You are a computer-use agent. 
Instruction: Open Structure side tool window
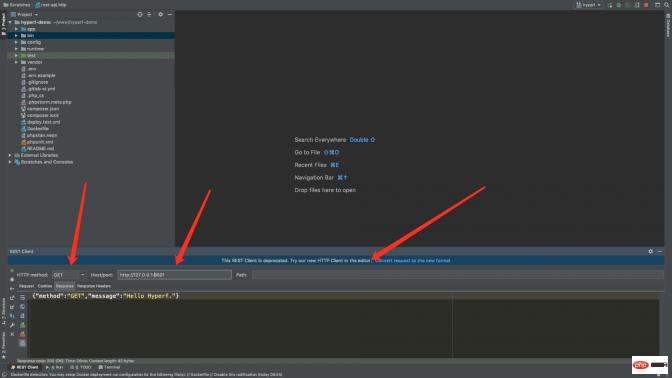pos(3,312)
